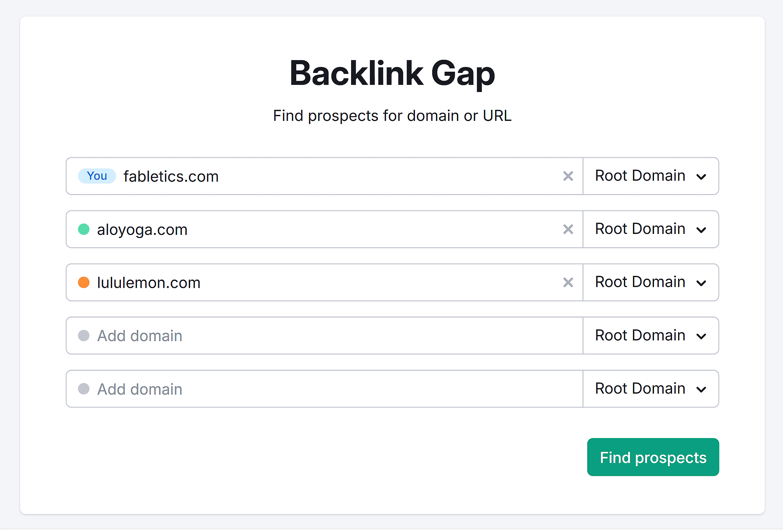Click the Find prospects button
Image resolution: width=783 pixels, height=532 pixels.
click(x=653, y=457)
